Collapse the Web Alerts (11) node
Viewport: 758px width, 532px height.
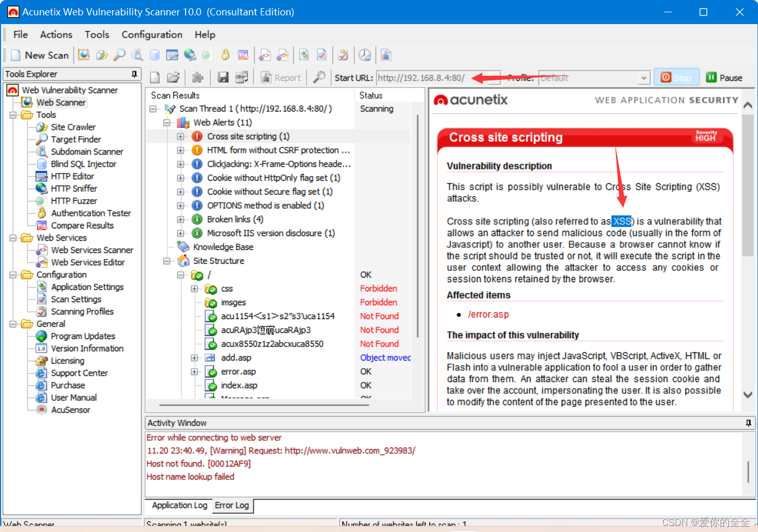coord(167,123)
